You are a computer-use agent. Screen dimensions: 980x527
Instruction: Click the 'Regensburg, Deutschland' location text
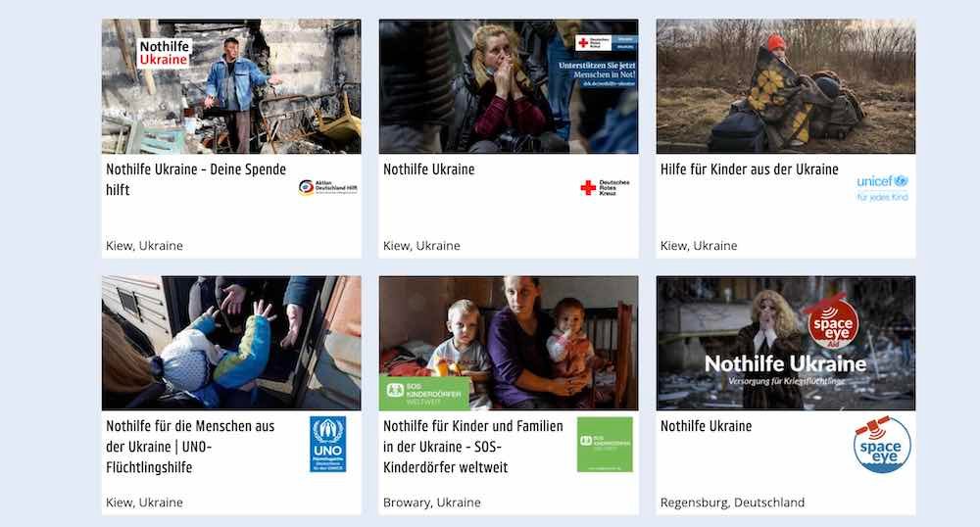tap(732, 503)
